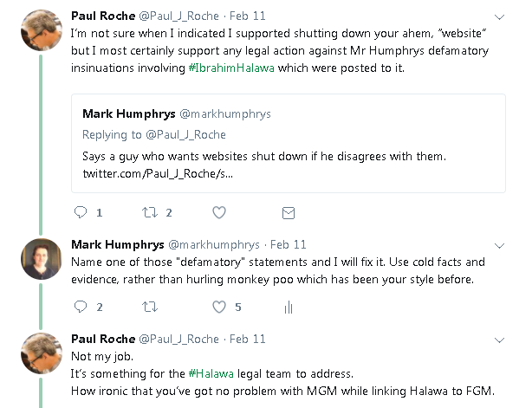The height and width of the screenshot is (408, 532).
Task: Open more options on first Paul Roche tweet
Action: (x=499, y=16)
